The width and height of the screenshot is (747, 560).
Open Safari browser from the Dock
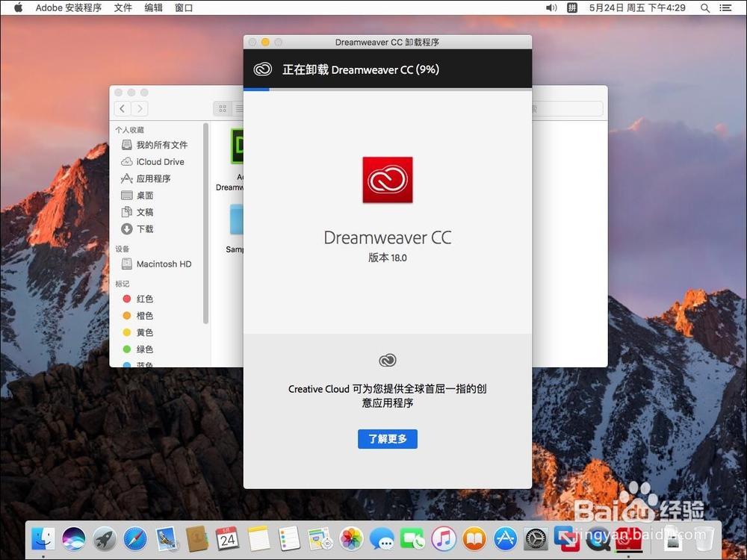(135, 539)
